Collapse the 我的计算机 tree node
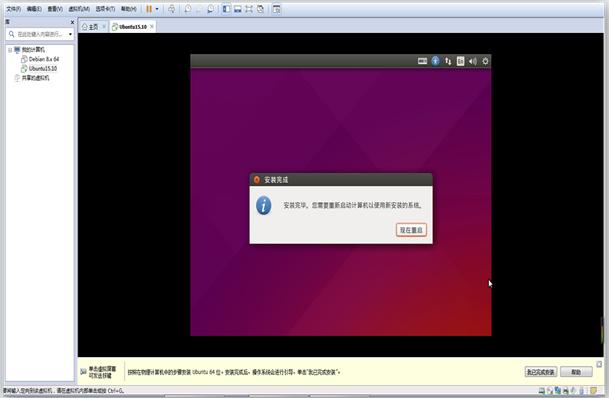 click(10, 50)
